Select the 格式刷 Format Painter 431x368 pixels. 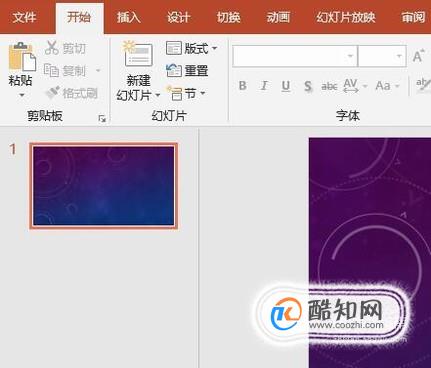[x=72, y=93]
